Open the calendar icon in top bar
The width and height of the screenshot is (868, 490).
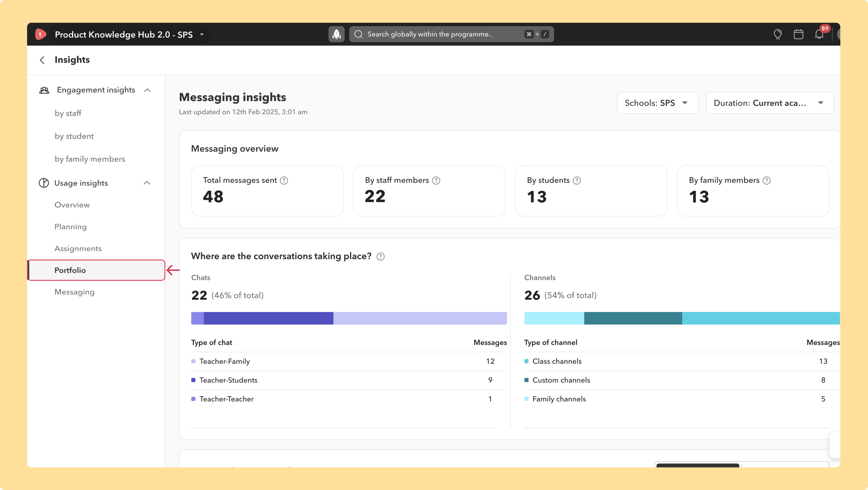pos(799,34)
